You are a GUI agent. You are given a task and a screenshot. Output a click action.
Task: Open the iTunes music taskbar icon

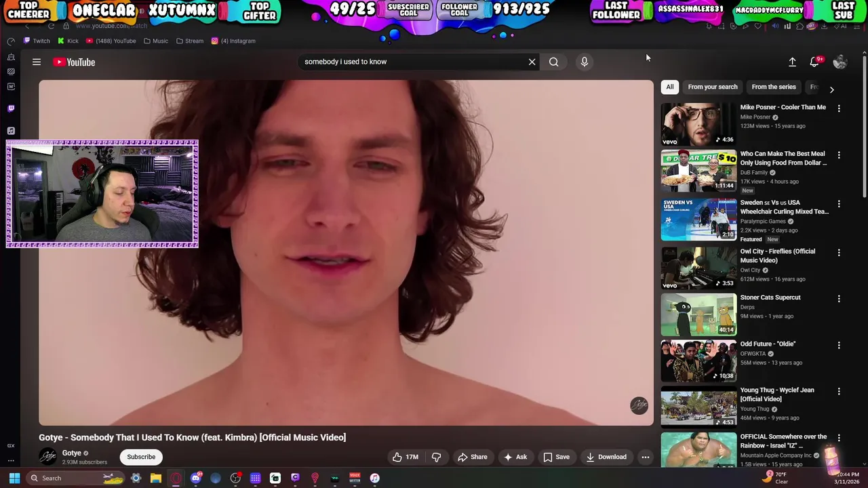click(x=374, y=478)
